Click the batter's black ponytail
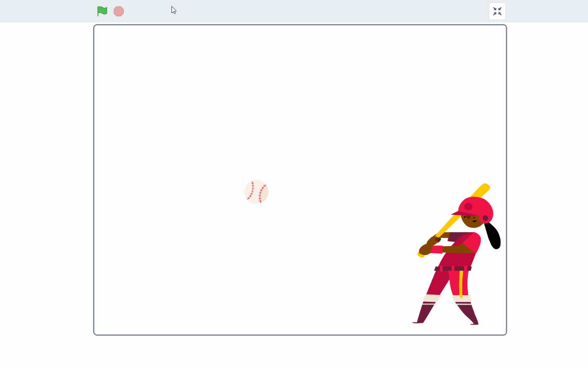Viewport: 588px width, 368px height. click(x=493, y=236)
